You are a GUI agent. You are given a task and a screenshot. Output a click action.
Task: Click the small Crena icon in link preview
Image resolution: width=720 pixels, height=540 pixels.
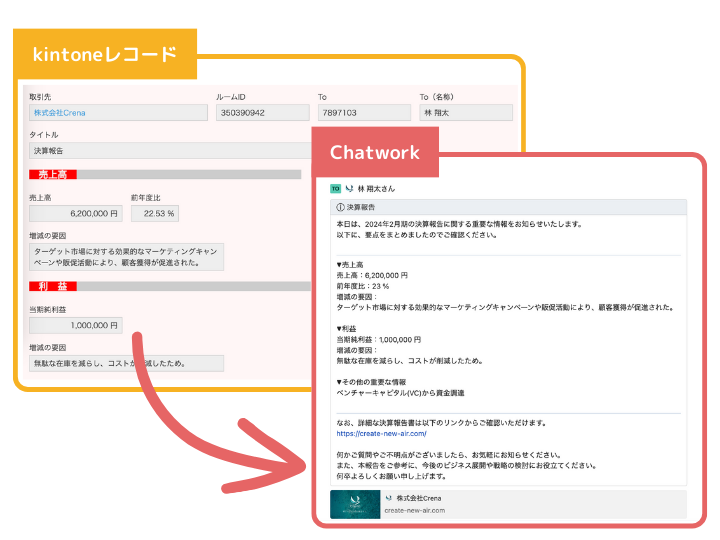click(x=389, y=498)
